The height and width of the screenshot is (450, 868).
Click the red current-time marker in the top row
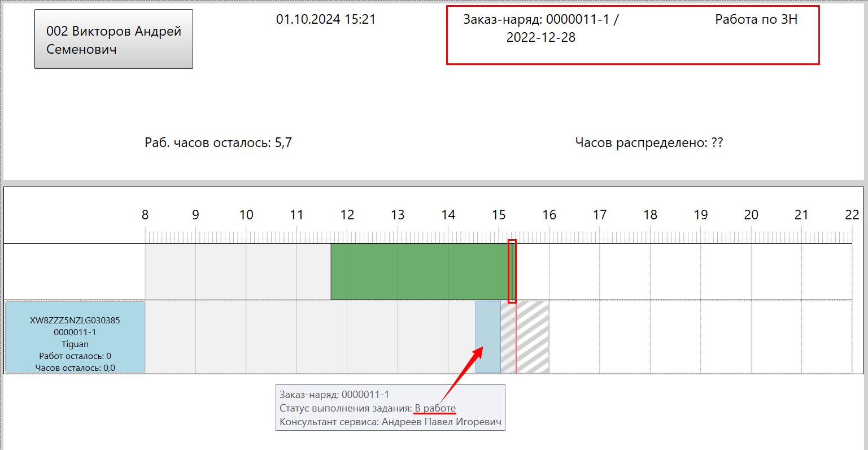(x=512, y=271)
